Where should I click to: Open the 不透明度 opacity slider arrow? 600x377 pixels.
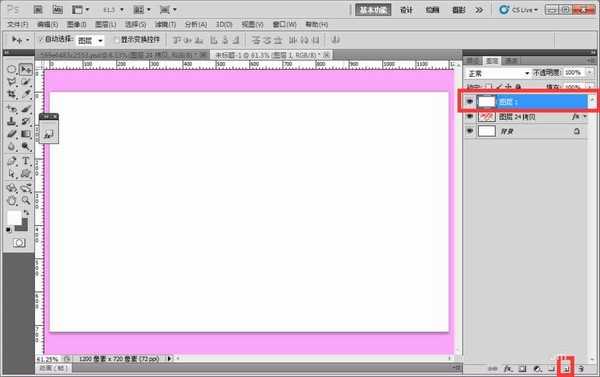click(590, 72)
